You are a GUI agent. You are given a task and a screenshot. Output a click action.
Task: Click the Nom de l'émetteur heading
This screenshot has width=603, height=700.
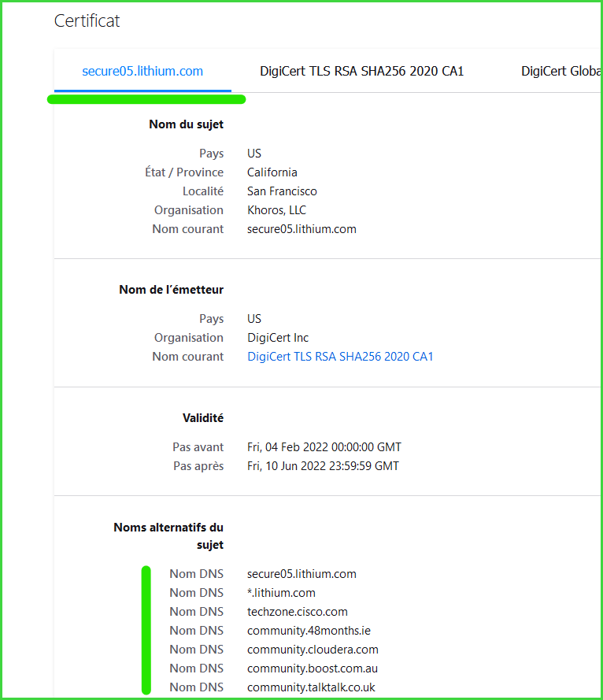pos(172,289)
